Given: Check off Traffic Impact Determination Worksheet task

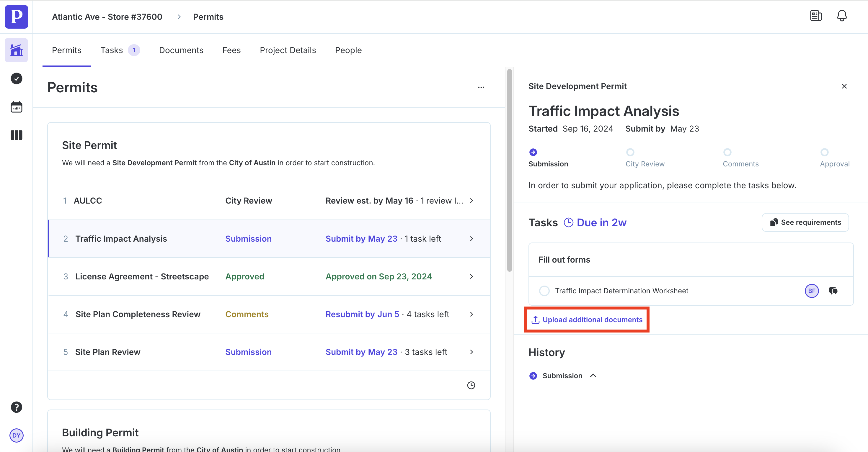Looking at the screenshot, I should click(544, 291).
